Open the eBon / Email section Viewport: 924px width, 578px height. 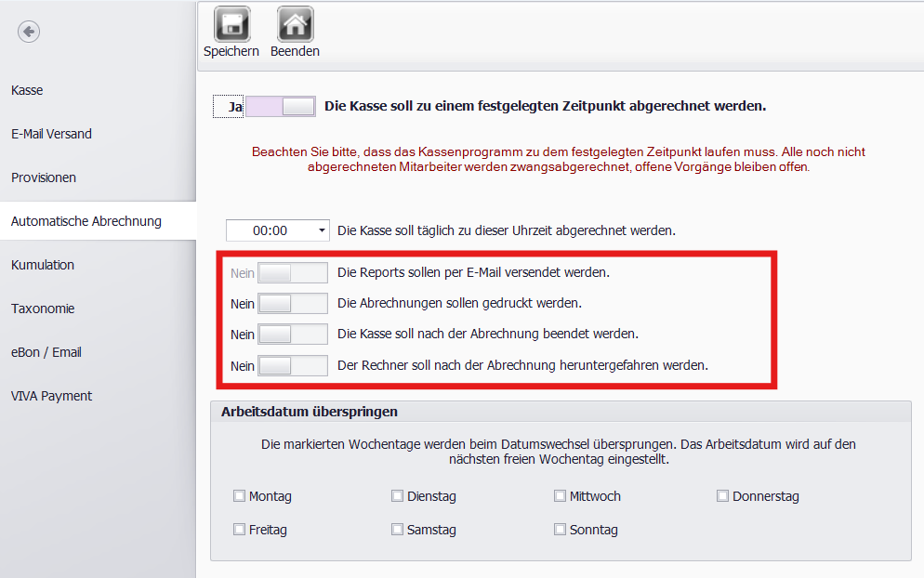46,352
